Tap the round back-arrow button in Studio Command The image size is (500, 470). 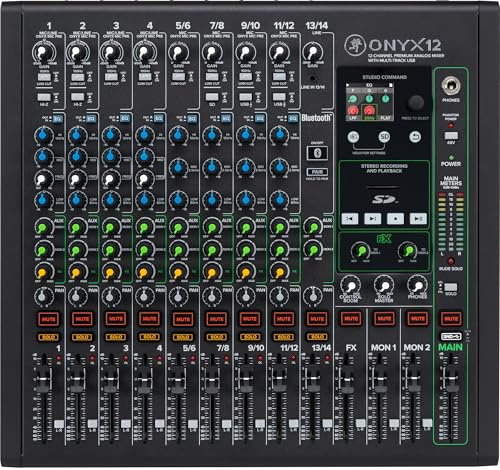coord(415,137)
